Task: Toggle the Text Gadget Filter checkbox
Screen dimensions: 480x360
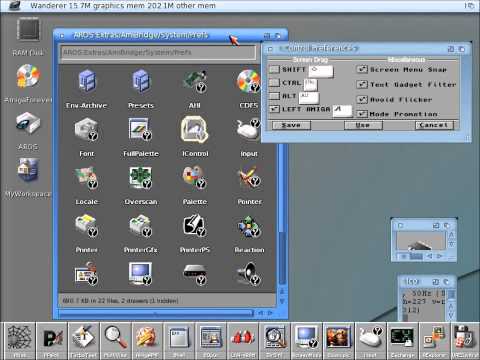Action: click(362, 84)
